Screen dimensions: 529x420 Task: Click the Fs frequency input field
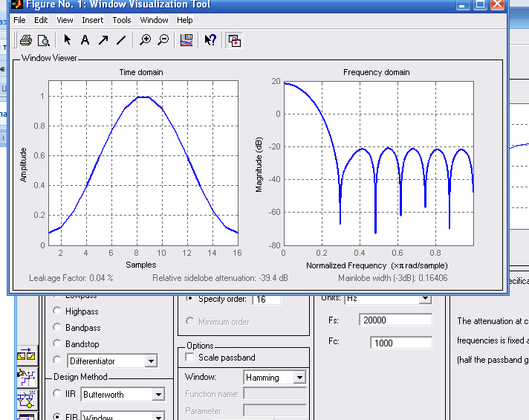pos(396,320)
